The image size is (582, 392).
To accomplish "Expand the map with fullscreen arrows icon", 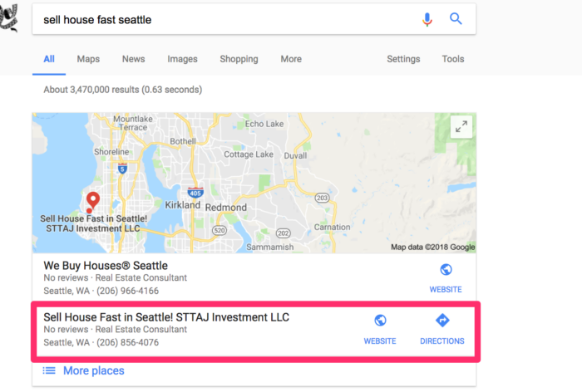I will (461, 127).
